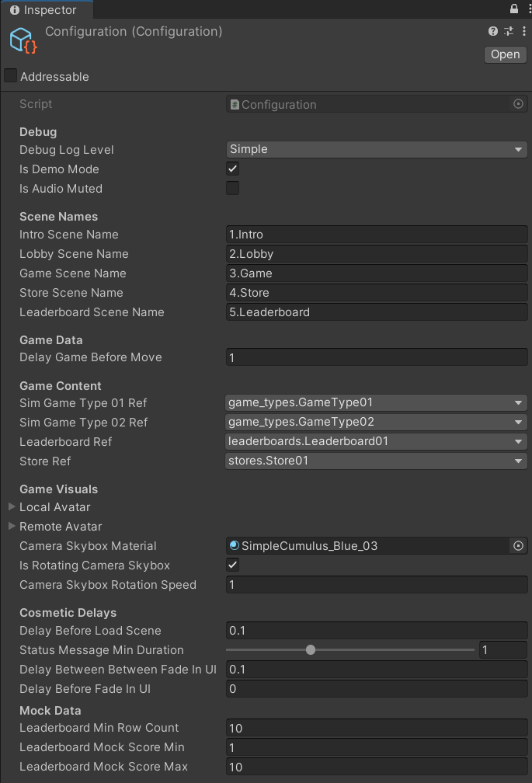Expand the Local Avatar foldout
The image size is (532, 783).
coord(12,506)
